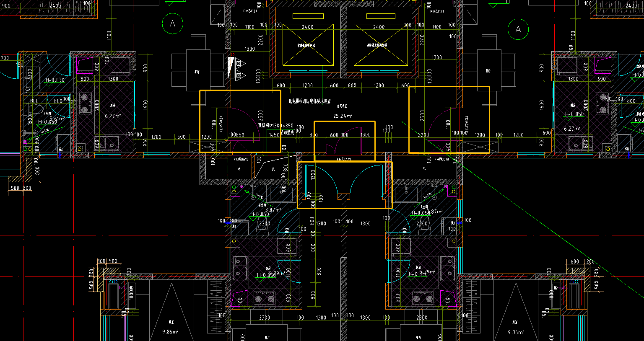Select the 9.86m² label in bottom-left room

170,332
